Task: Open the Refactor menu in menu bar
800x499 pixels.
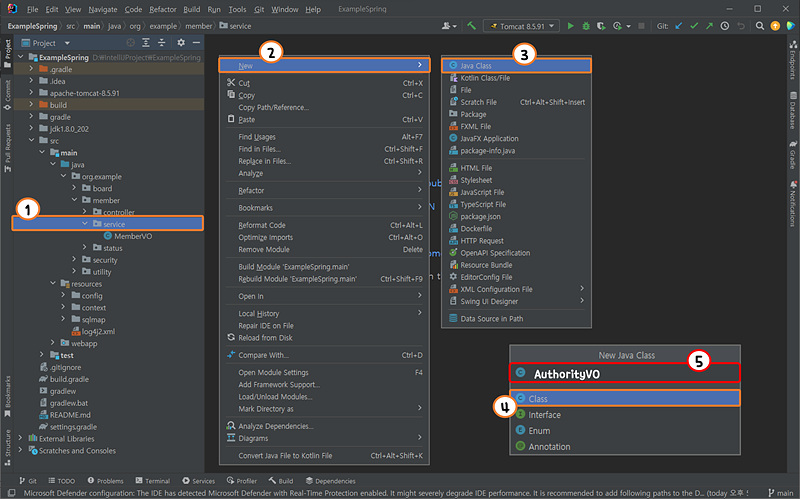Action: pos(163,9)
